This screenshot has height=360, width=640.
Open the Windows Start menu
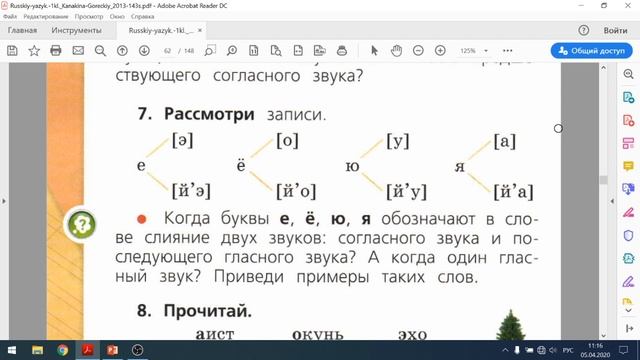pos(12,350)
